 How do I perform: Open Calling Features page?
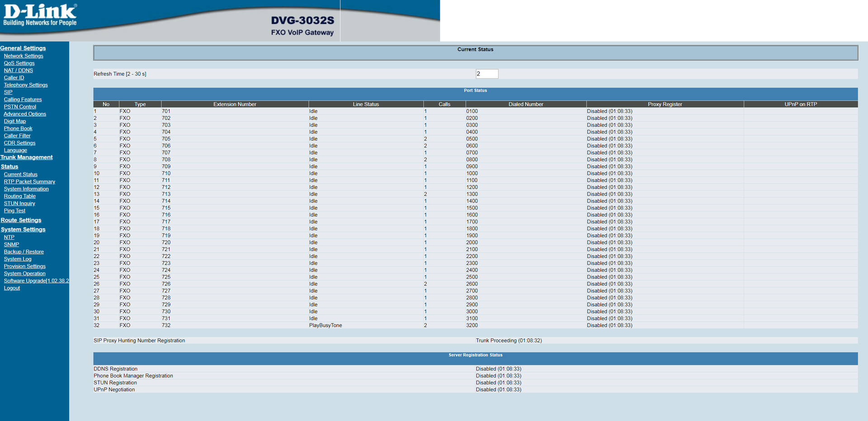[23, 99]
